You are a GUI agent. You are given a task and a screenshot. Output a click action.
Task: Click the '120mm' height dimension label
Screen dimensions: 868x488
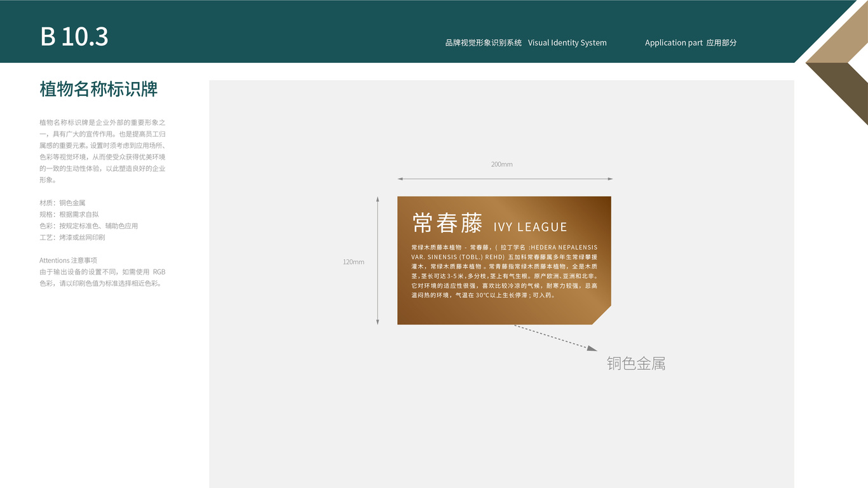tap(354, 262)
